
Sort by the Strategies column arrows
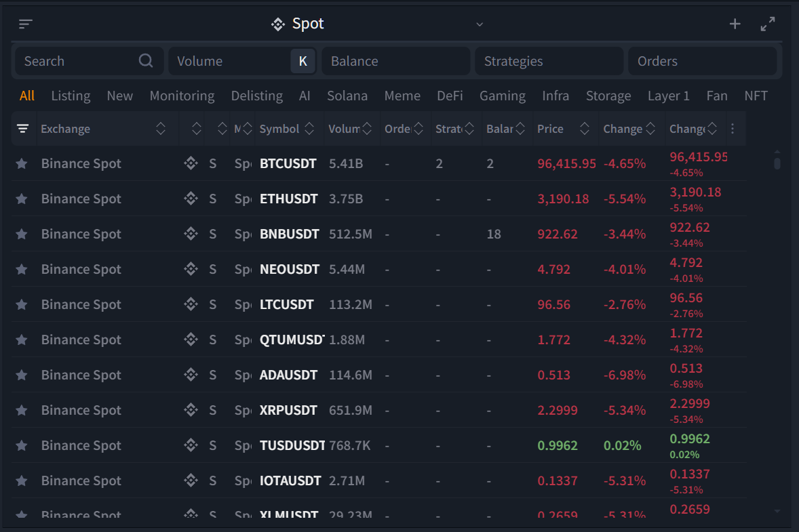coord(469,129)
